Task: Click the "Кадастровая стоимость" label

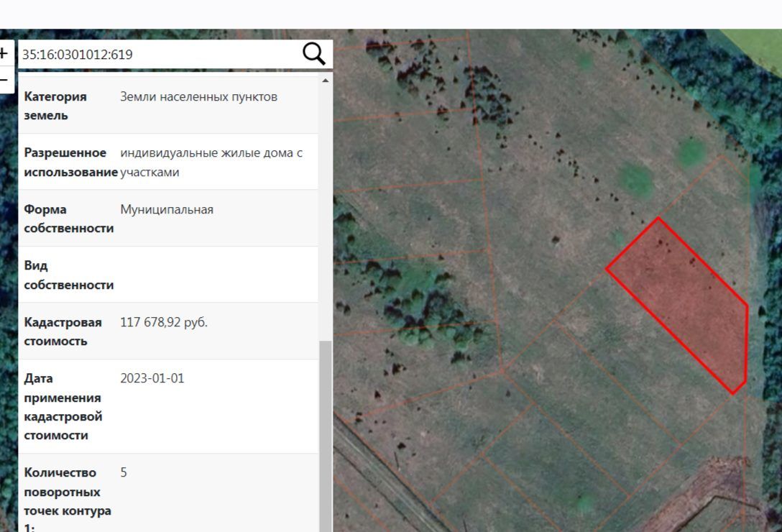Action: 63,331
